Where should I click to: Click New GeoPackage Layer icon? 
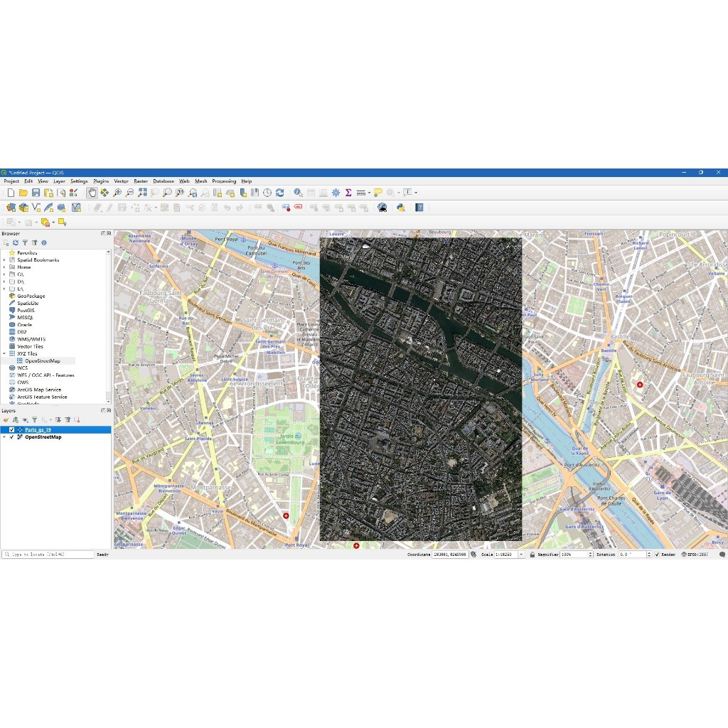23,208
